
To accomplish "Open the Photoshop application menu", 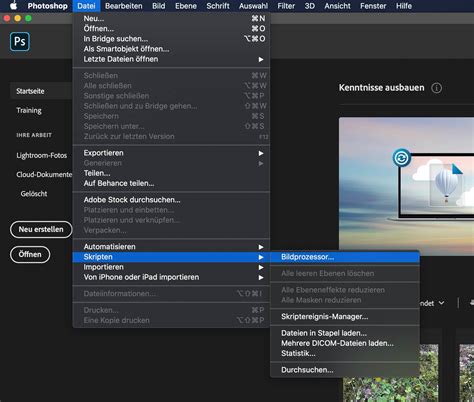I will click(x=47, y=6).
